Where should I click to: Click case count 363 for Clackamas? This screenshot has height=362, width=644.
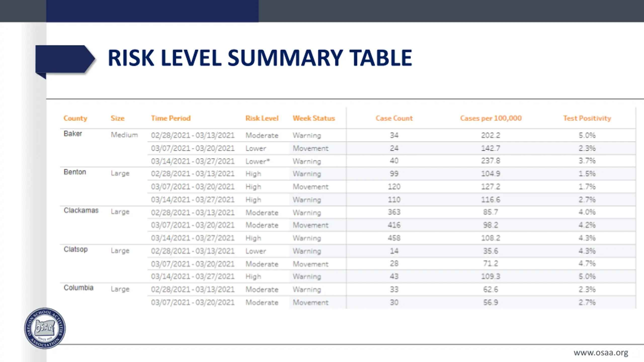click(x=394, y=212)
